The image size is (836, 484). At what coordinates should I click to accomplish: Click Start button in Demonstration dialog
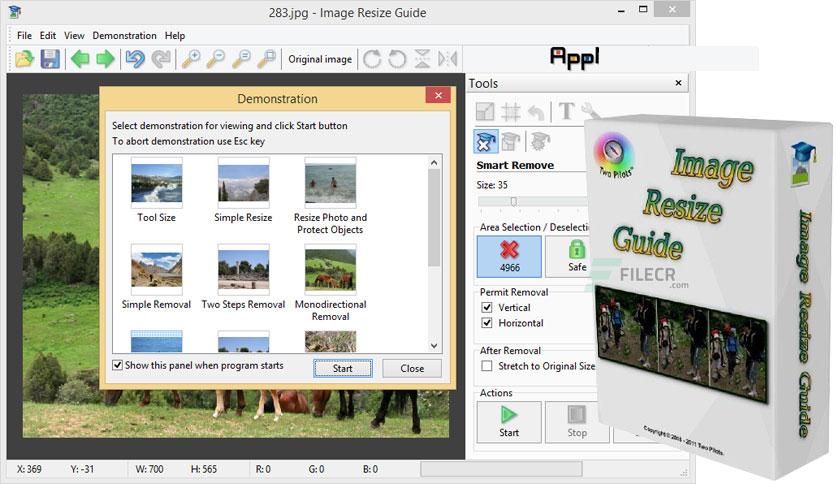coord(343,368)
